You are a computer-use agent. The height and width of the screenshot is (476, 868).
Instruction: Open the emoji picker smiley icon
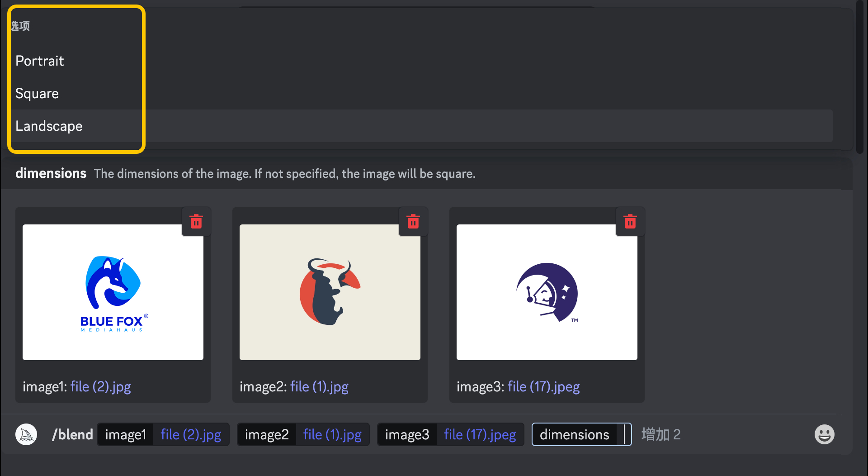pos(825,434)
